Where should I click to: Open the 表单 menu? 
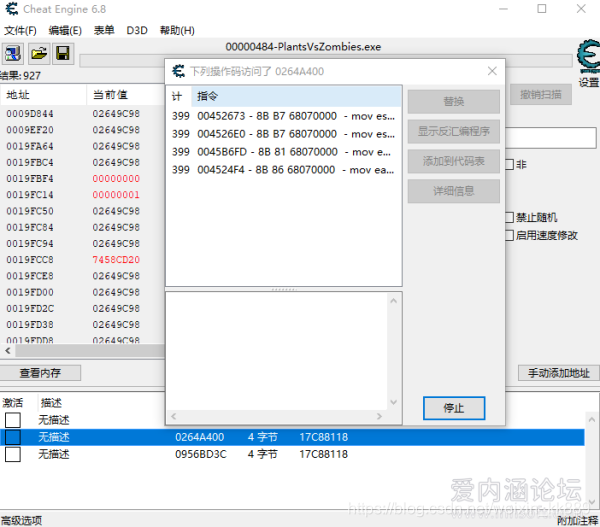tap(104, 30)
